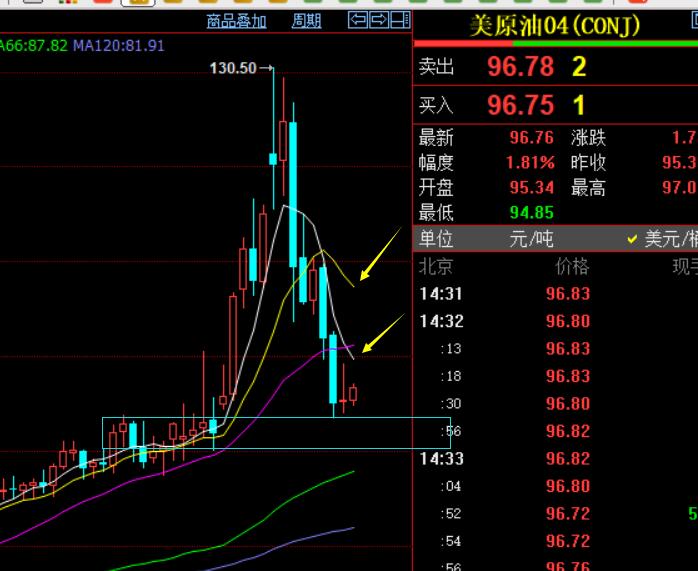Click the MA120:81.91 indicator label
Screen dimensions: 698x571
pos(119,46)
